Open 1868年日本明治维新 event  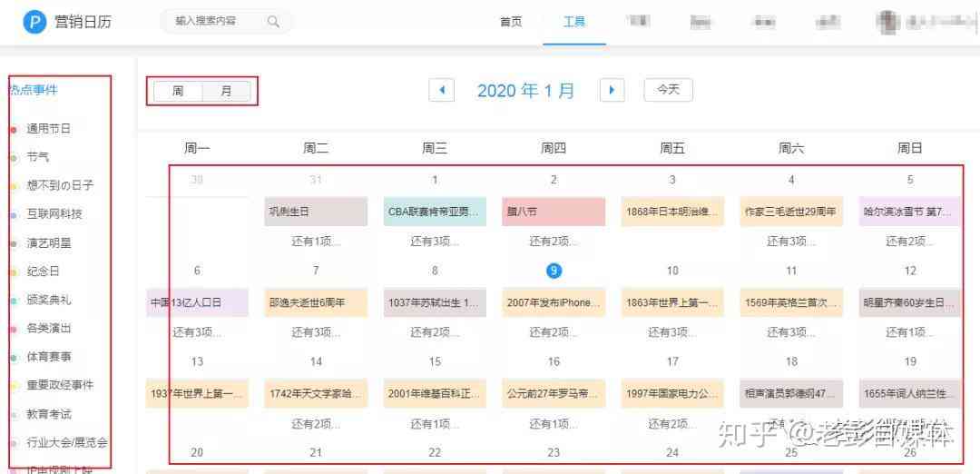pyautogui.click(x=672, y=212)
